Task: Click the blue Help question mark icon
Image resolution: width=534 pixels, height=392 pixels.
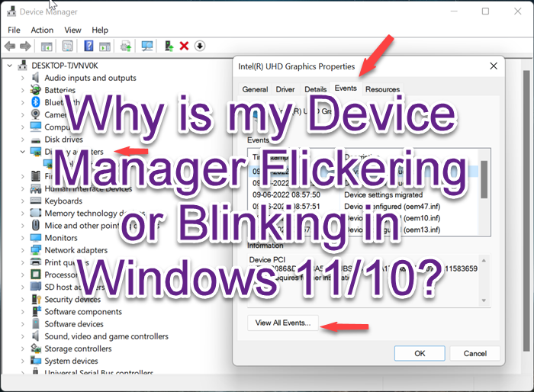Action: click(88, 46)
